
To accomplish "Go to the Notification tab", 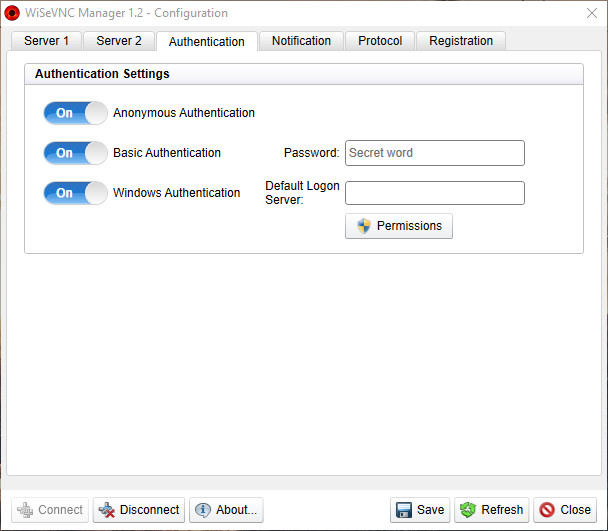I will (301, 41).
